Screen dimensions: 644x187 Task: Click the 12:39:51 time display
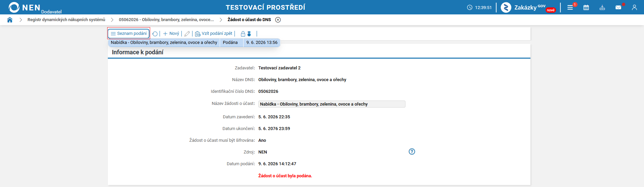(483, 7)
